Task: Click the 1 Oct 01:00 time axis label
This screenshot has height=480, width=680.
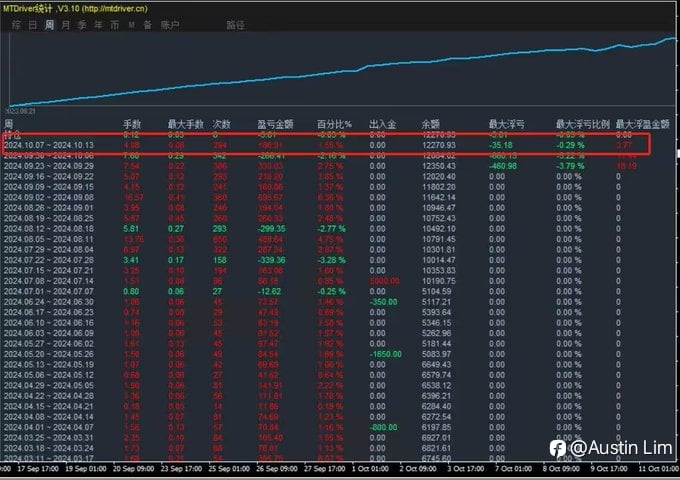Action: (370, 469)
